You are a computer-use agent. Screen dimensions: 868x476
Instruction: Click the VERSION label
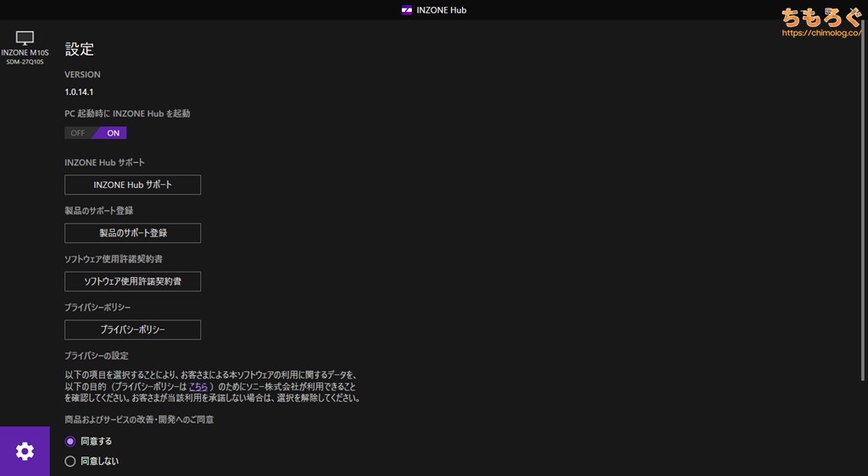pos(82,75)
